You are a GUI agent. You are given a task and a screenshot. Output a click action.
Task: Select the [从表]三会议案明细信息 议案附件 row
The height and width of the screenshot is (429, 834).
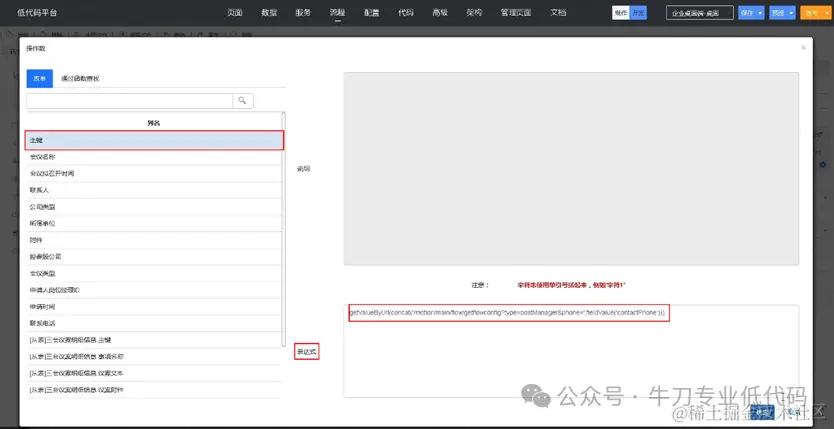(154, 390)
